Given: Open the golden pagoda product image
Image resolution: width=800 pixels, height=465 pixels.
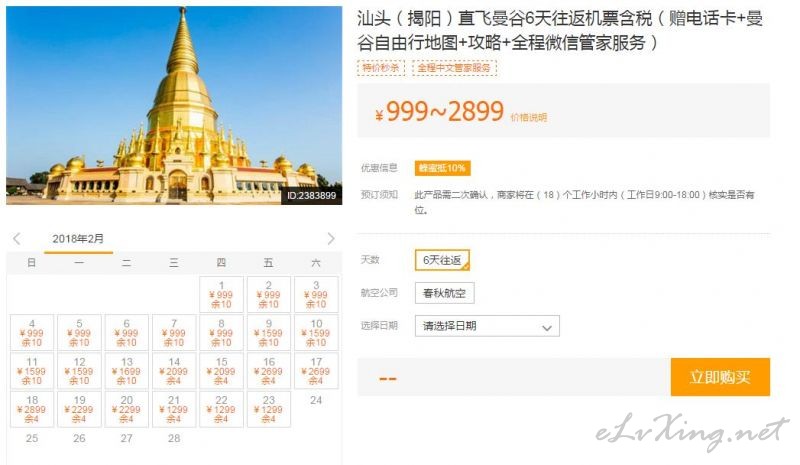Looking at the screenshot, I should [174, 106].
